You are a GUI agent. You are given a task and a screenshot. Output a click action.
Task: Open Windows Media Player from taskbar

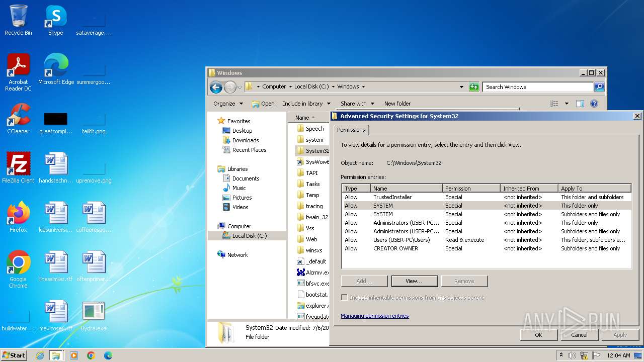point(74,355)
